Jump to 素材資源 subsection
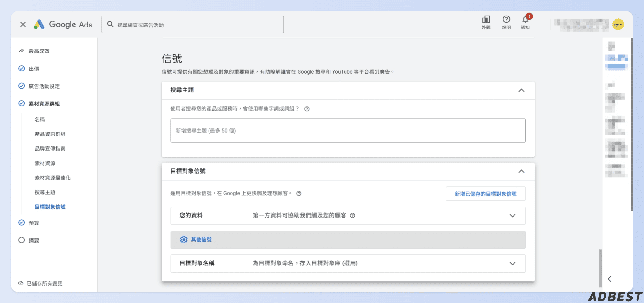Viewport: 644px width, 303px height. pos(45,163)
